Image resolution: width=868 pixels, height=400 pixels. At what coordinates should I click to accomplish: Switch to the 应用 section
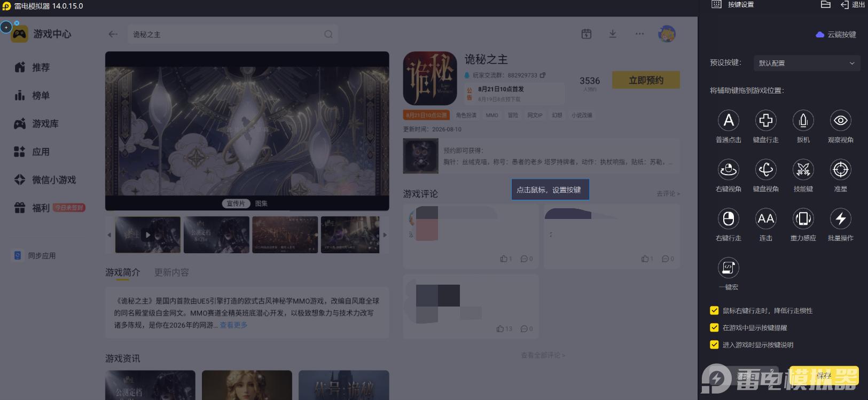32,152
